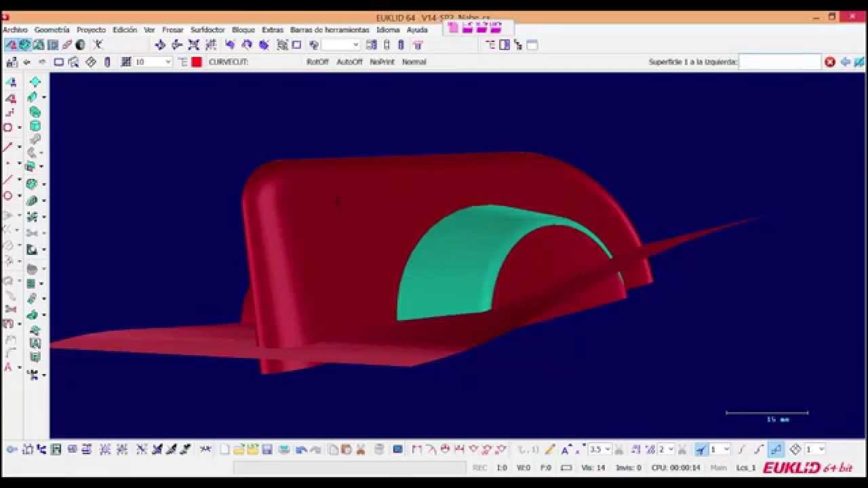Click the pan view four-arrow icon
868x488 pixels.
[160, 45]
